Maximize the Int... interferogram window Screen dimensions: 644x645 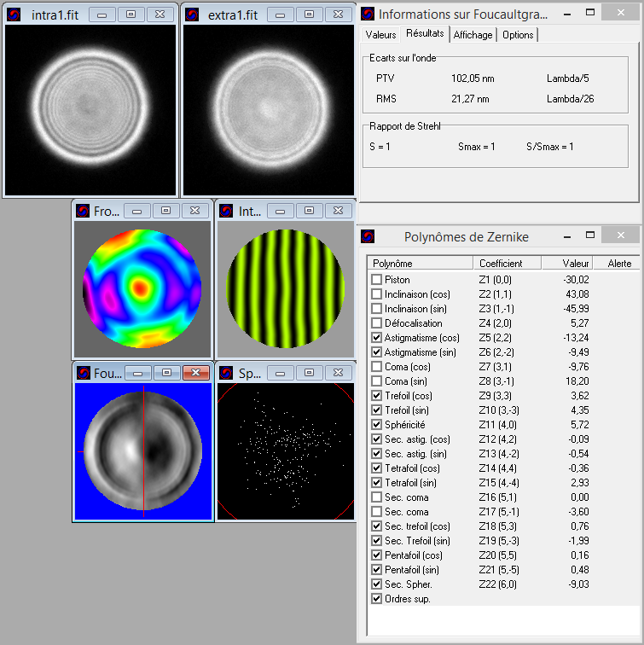tap(310, 211)
